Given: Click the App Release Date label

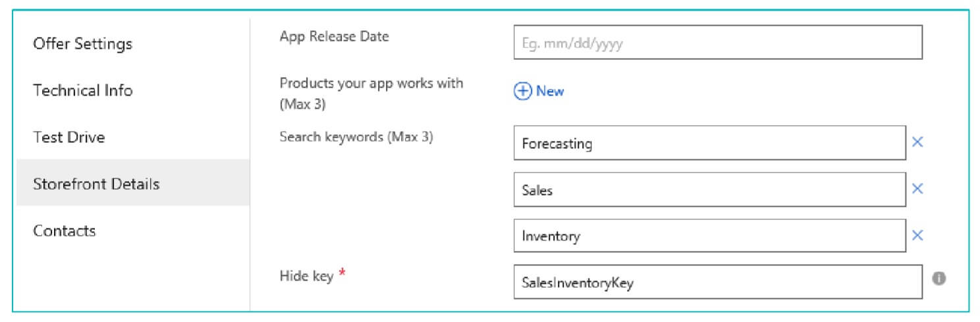Looking at the screenshot, I should pos(335,36).
